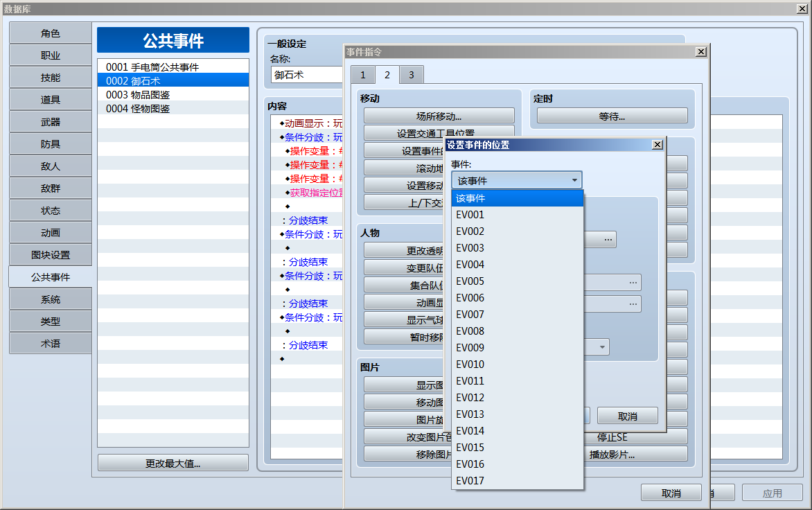Select EV010 from the event dropdown
This screenshot has height=510, width=812.
tap(518, 364)
